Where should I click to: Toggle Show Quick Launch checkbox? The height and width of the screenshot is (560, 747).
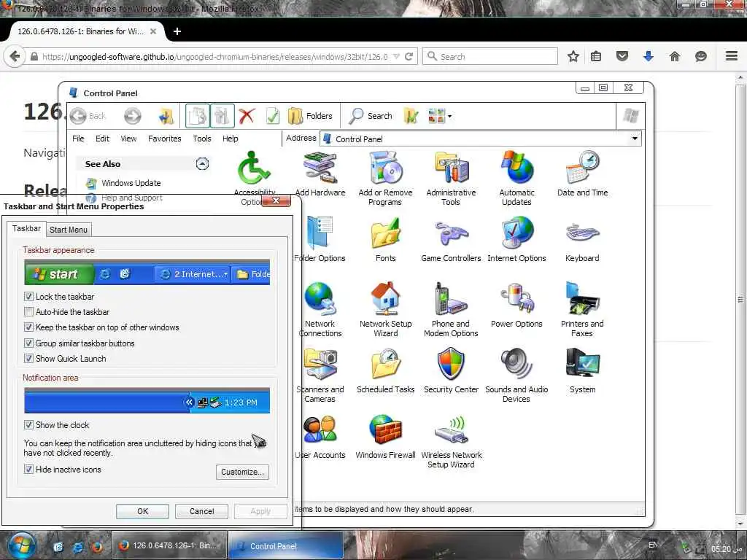point(28,358)
